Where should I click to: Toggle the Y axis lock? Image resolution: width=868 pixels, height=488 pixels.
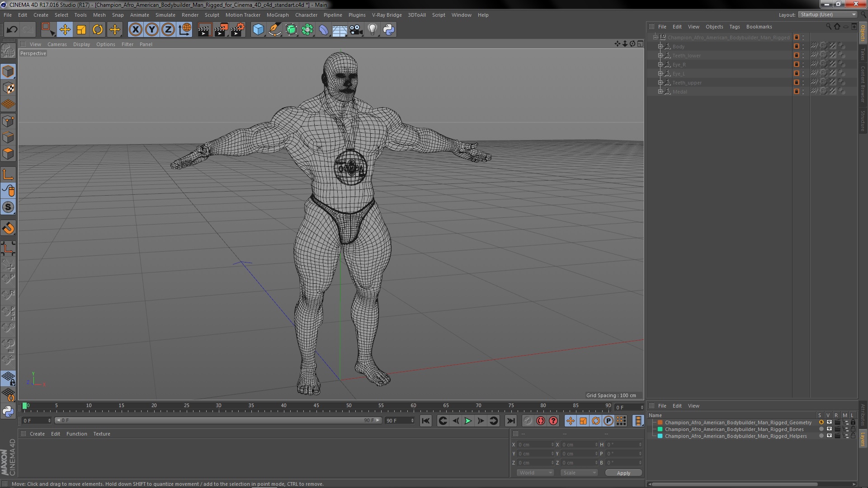(152, 30)
